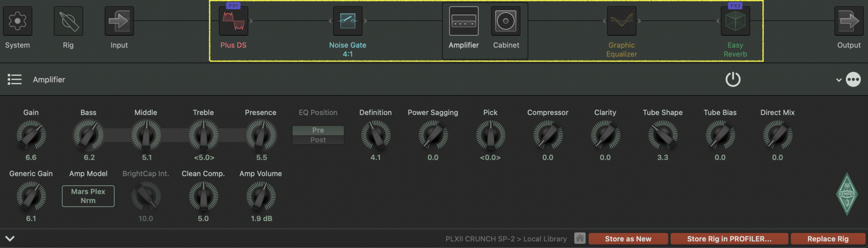868x248 pixels.
Task: Open the Output section icon
Action: pyautogui.click(x=849, y=21)
